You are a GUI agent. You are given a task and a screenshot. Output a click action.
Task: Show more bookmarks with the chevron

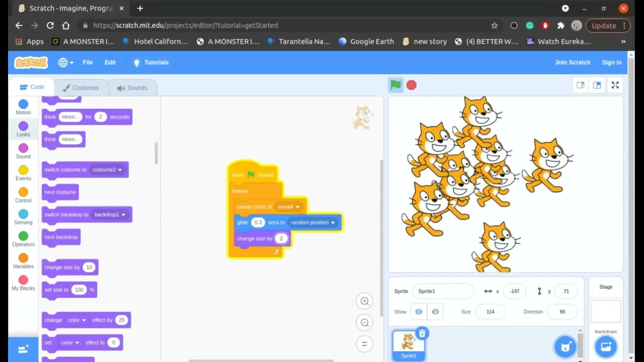(623, 42)
